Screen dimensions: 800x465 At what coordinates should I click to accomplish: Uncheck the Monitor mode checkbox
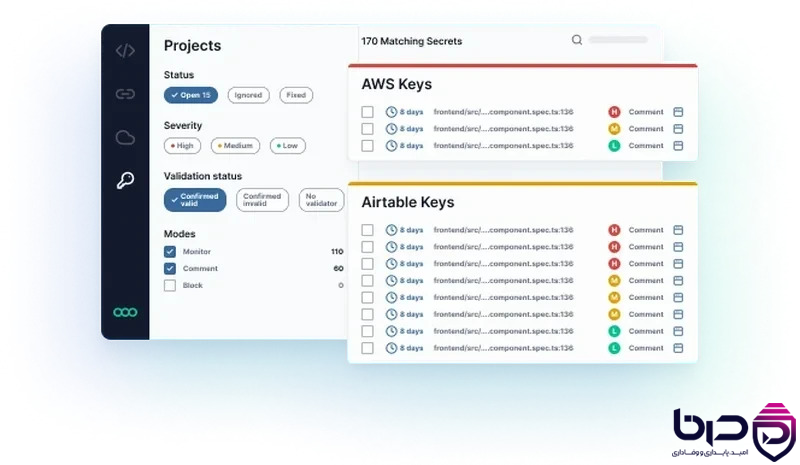(x=170, y=252)
